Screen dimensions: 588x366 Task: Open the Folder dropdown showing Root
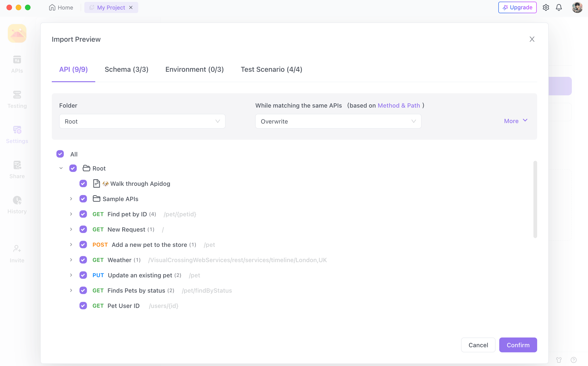tap(142, 121)
